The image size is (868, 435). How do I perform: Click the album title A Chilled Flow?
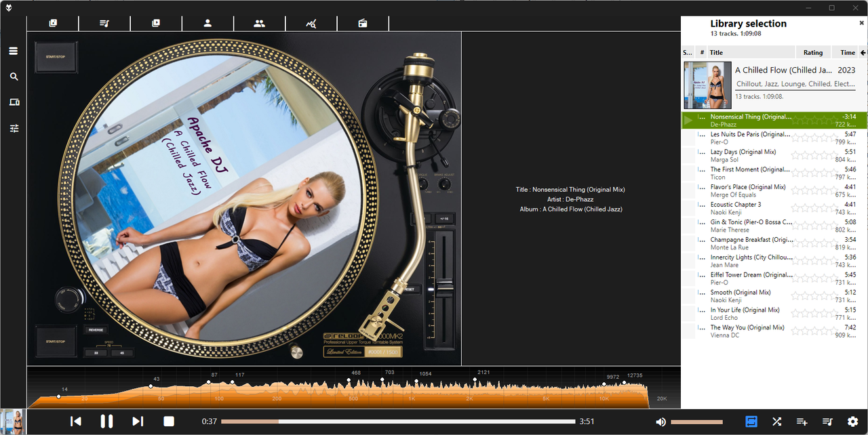[x=784, y=70]
